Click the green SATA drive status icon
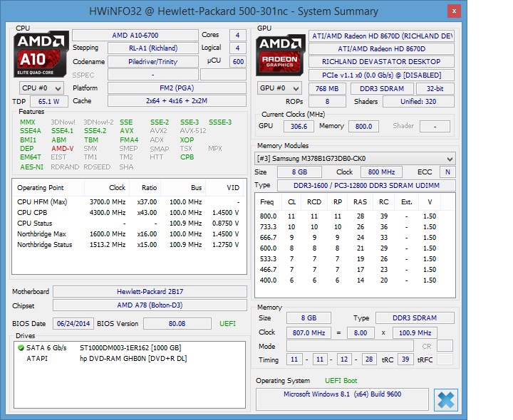This screenshot has height=420, width=513. (x=21, y=348)
